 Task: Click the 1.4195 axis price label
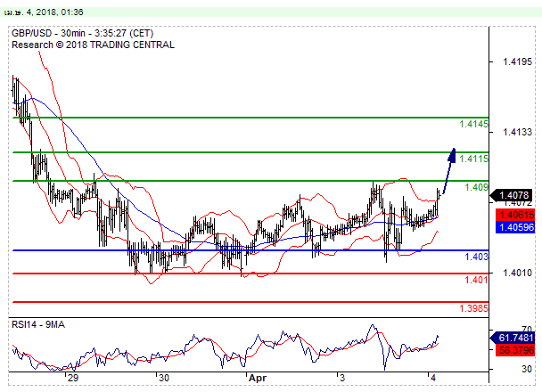pyautogui.click(x=517, y=61)
